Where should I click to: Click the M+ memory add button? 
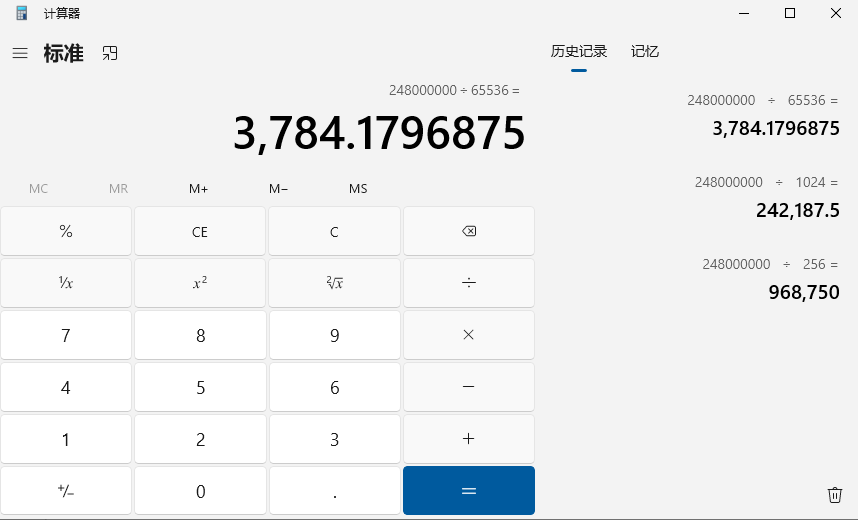coord(199,189)
